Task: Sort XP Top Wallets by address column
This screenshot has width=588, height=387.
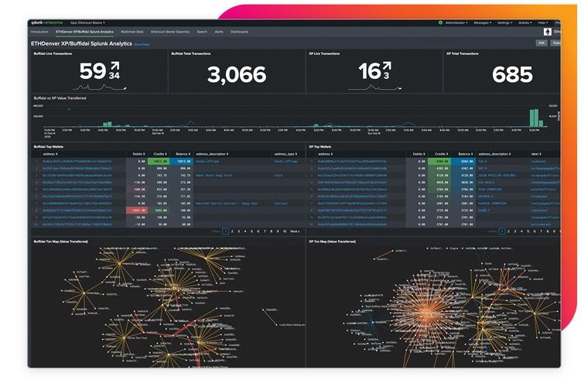Action: coord(325,154)
